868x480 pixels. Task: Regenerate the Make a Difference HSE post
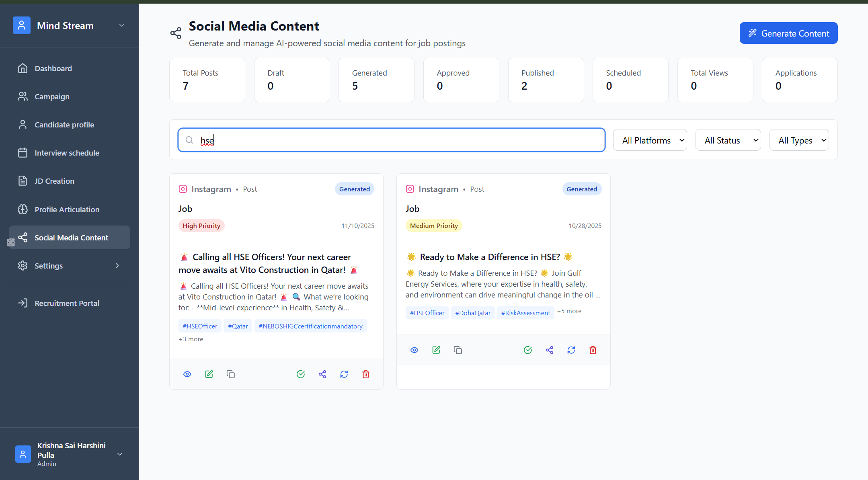click(x=571, y=350)
